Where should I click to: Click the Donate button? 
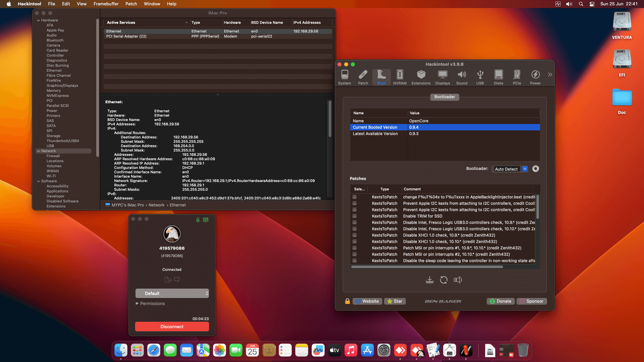[x=501, y=301]
